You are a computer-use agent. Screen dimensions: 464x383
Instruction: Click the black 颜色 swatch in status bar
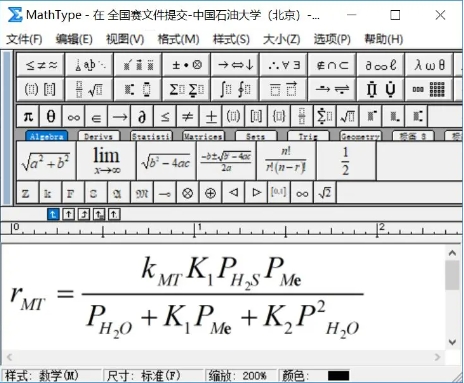tap(338, 376)
